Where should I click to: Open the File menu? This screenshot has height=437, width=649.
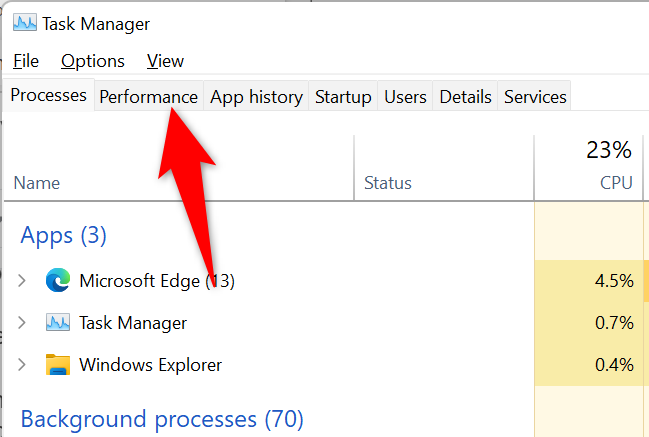(x=26, y=61)
